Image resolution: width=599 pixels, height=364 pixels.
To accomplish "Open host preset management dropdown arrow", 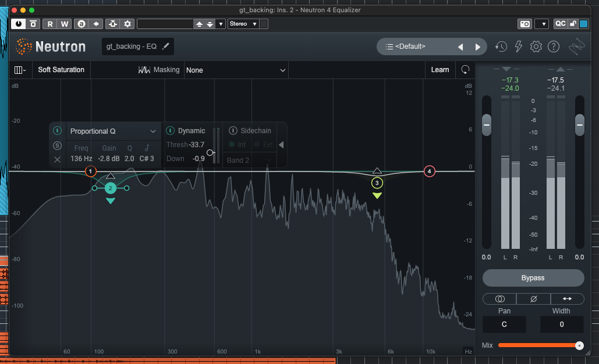I will pyautogui.click(x=221, y=24).
